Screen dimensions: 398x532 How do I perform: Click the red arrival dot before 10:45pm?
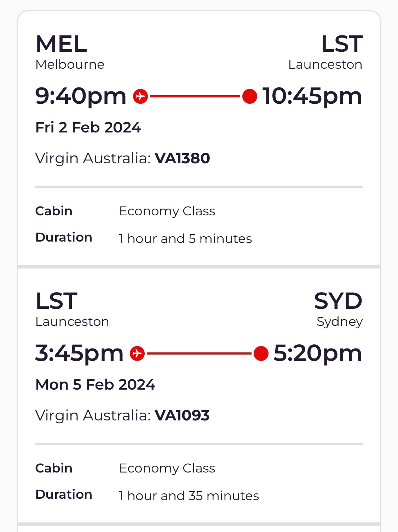[x=250, y=96]
